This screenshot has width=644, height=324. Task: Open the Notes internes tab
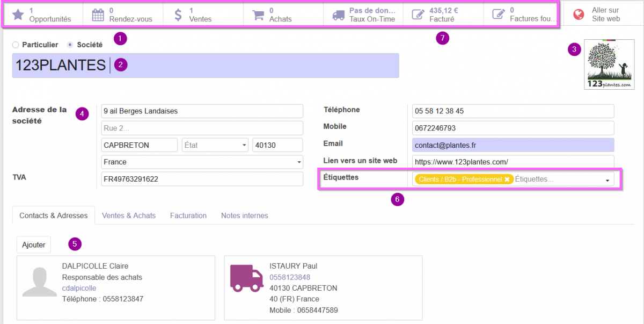pos(245,215)
